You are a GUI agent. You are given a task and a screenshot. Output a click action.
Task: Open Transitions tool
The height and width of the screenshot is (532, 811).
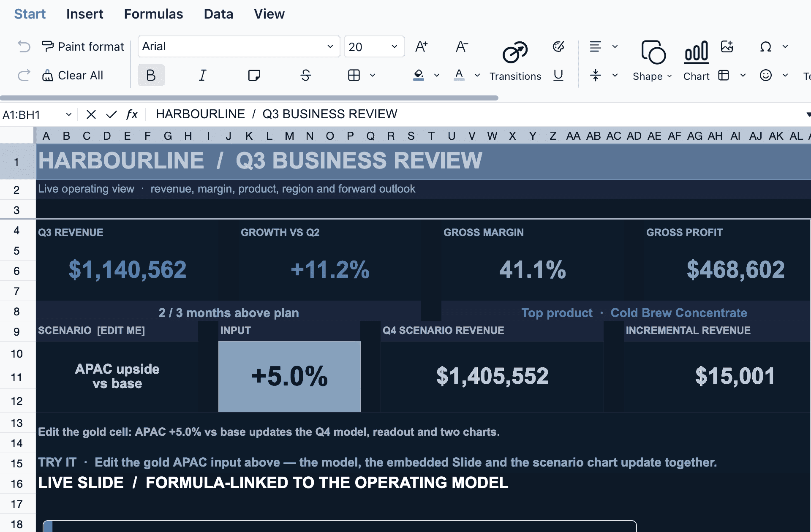515,61
